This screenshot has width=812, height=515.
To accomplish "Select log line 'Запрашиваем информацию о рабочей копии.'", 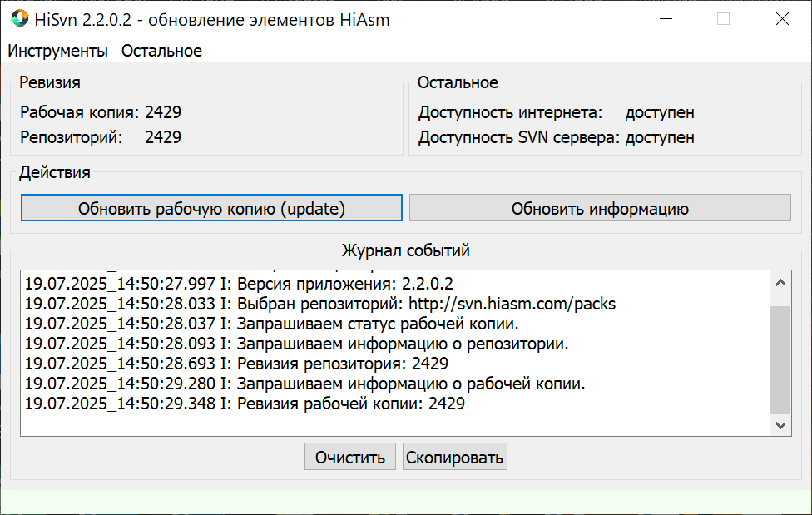I will 304,384.
